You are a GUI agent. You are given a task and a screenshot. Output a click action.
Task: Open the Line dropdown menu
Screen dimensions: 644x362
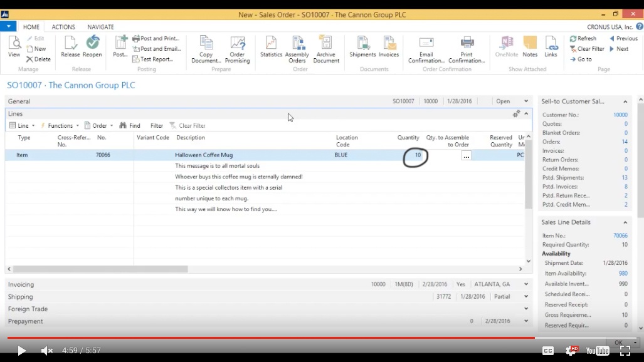[x=22, y=126]
